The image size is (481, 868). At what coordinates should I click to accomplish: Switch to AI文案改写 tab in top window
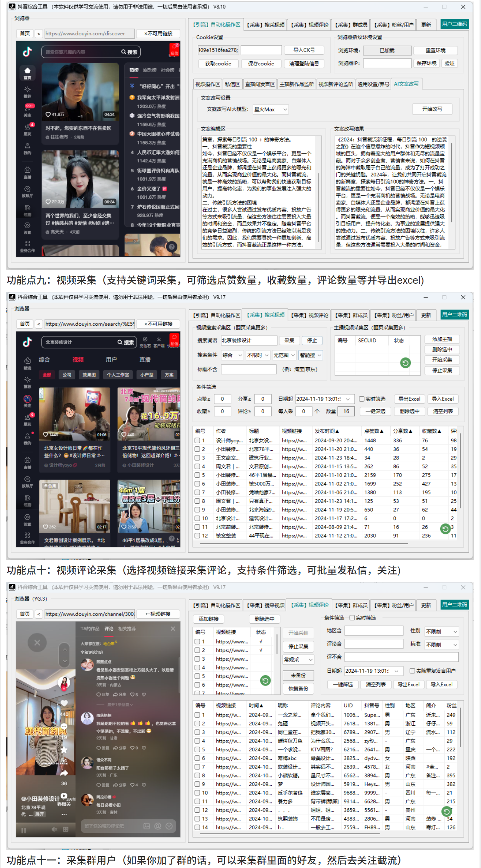(x=406, y=84)
